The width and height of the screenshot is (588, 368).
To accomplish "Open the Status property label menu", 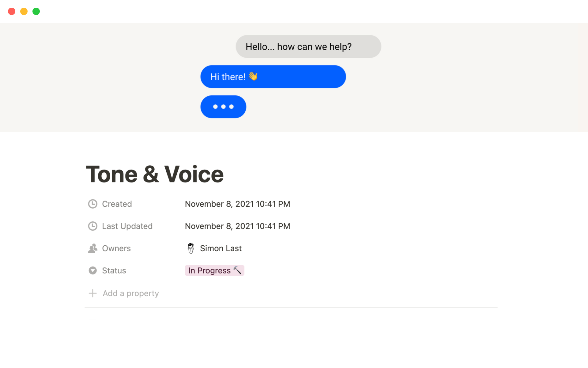I will [114, 270].
